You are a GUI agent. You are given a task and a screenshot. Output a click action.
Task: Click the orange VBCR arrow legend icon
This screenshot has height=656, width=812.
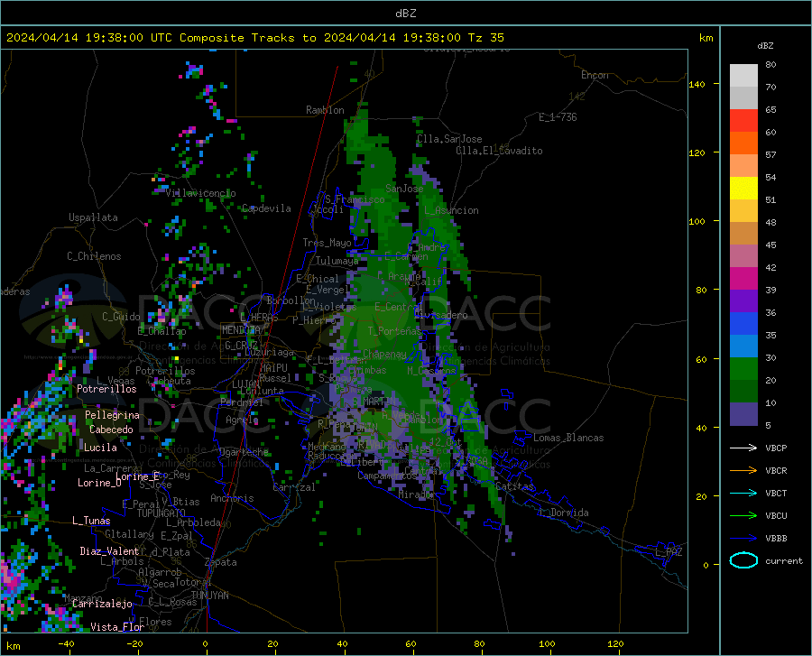coord(743,471)
